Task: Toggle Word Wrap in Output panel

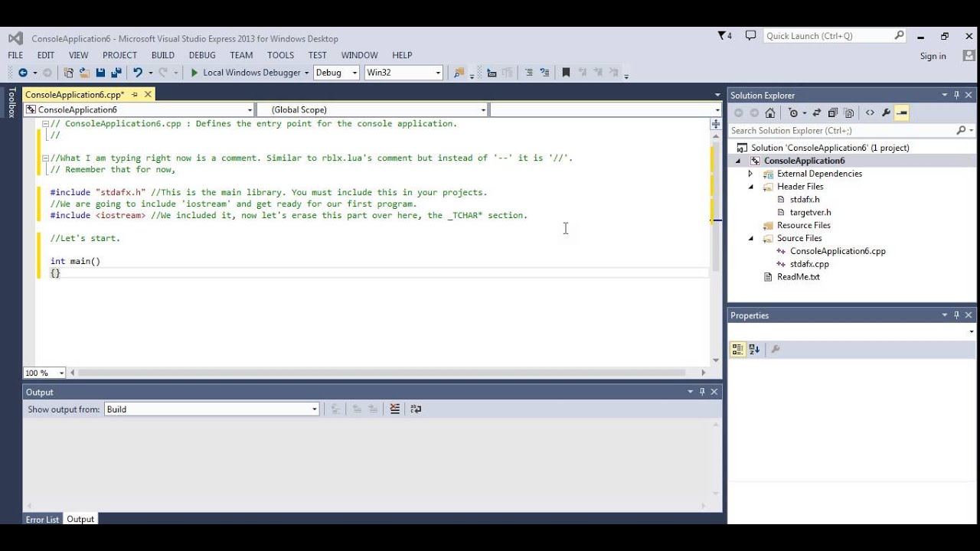Action: point(416,409)
